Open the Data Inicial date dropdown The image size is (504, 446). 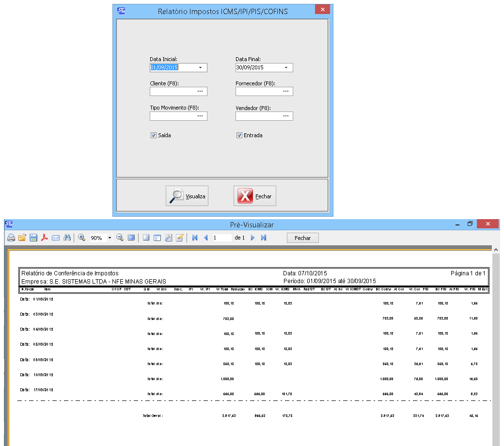(200, 68)
